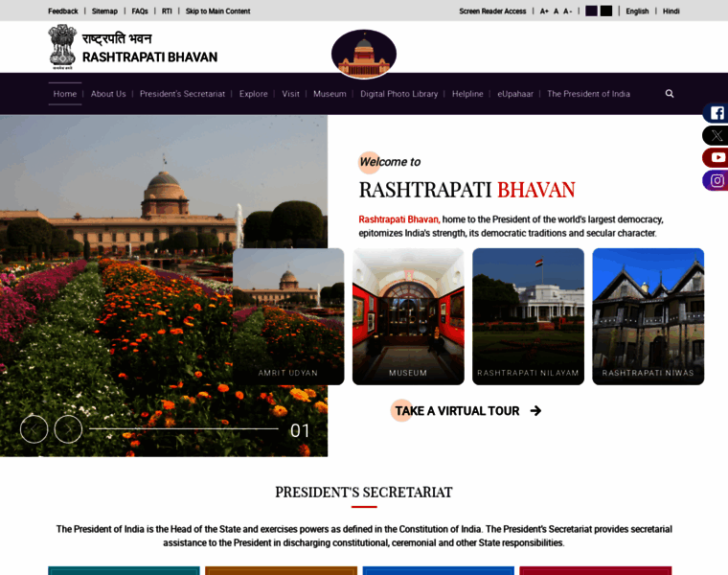Click the slide number 01 text
Viewport: 728px width, 575px height.
300,430
